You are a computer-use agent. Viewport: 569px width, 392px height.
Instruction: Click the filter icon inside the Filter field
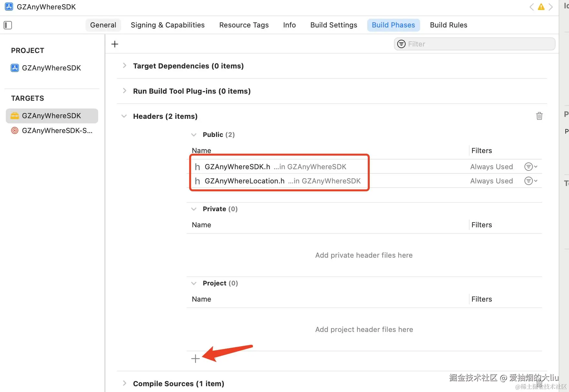click(401, 44)
